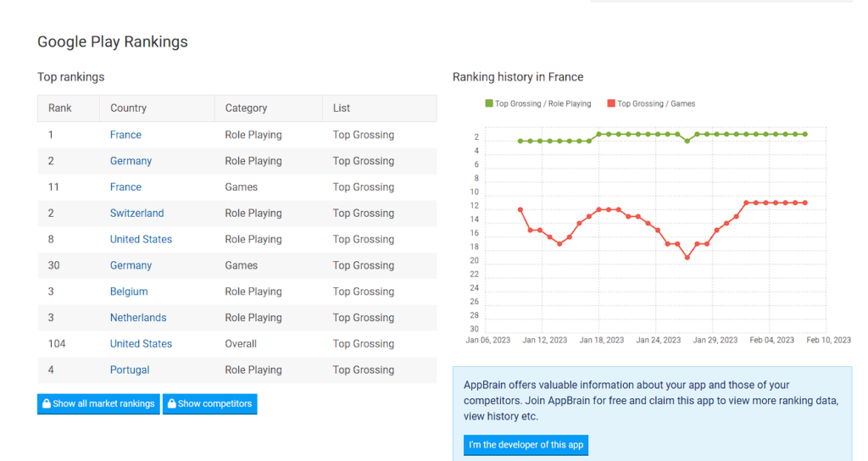868x461 pixels.
Task: Click the Category column header
Action: pos(246,108)
